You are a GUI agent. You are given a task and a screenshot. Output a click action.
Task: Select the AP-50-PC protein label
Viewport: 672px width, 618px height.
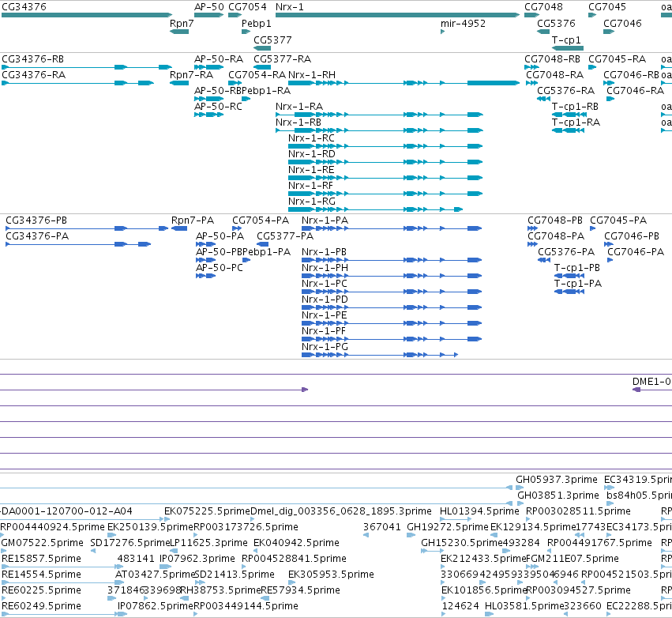tap(220, 267)
